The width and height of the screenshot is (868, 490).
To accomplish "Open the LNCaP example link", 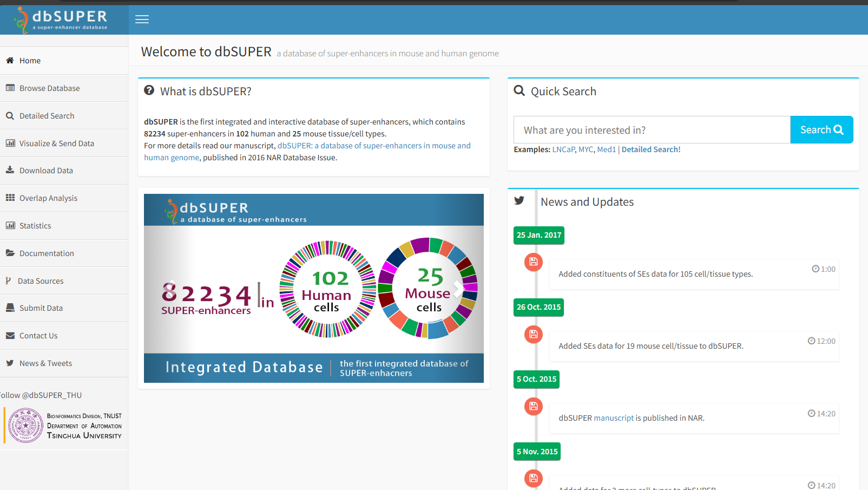I will [563, 149].
